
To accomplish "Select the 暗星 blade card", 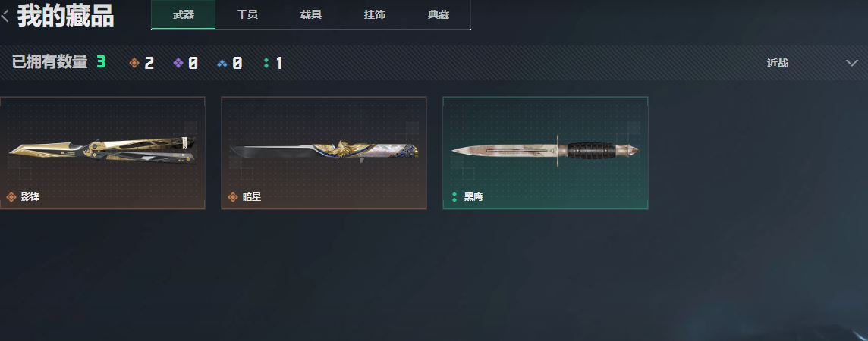I will click(324, 153).
